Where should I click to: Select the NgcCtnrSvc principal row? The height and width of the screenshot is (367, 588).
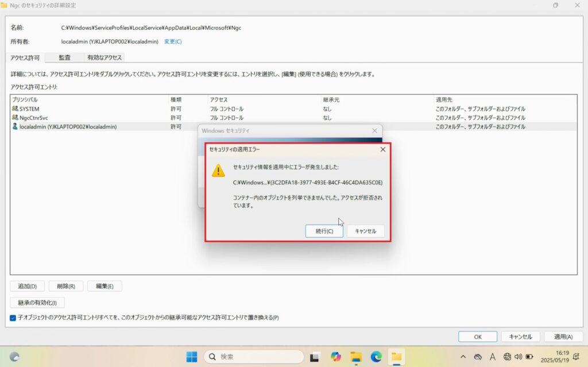click(x=293, y=118)
